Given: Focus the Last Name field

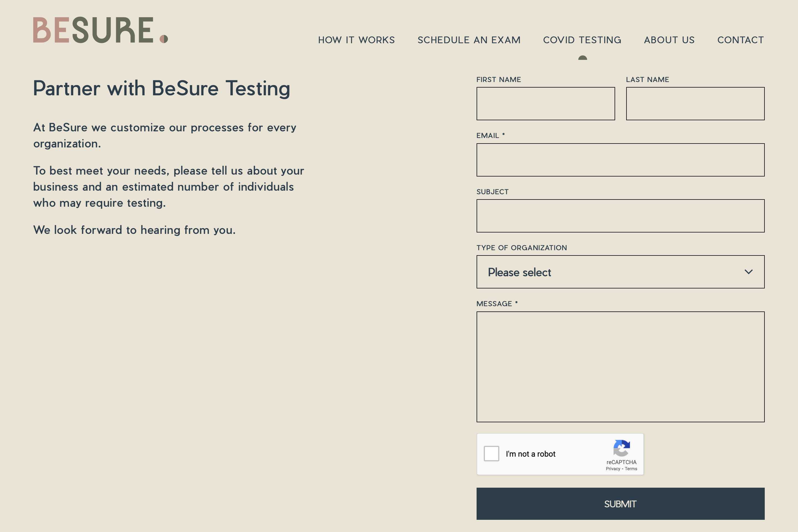Looking at the screenshot, I should [x=695, y=103].
